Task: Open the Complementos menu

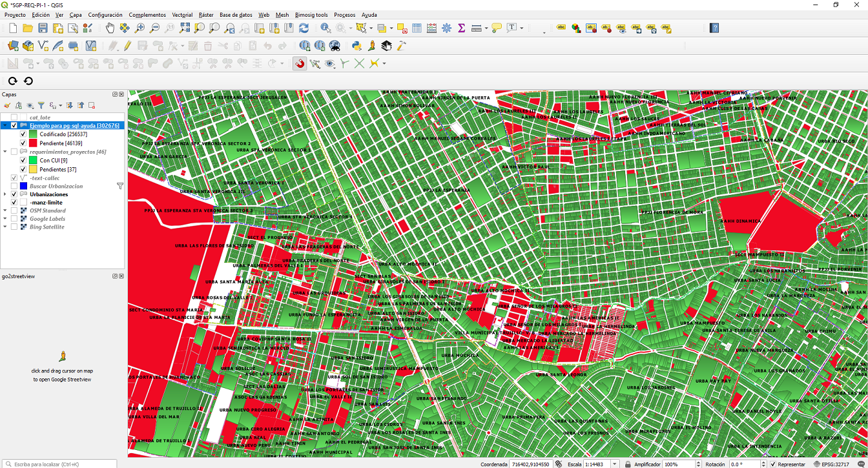Action: coord(147,14)
